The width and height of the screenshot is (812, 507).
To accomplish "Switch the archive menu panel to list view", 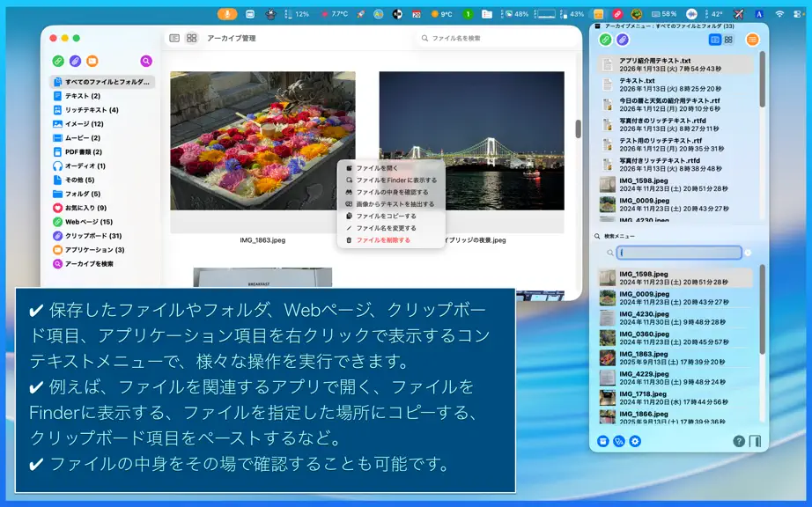I will 714,40.
